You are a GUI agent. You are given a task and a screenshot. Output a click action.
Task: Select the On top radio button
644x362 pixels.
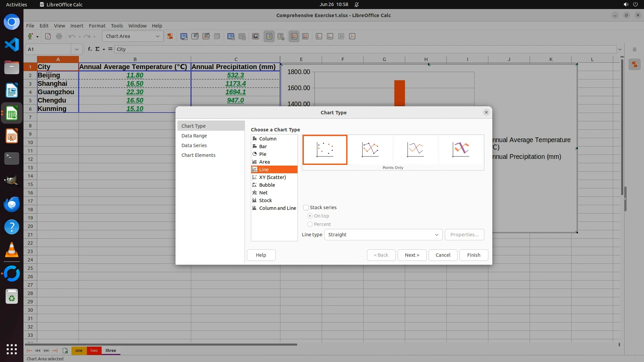[310, 216]
